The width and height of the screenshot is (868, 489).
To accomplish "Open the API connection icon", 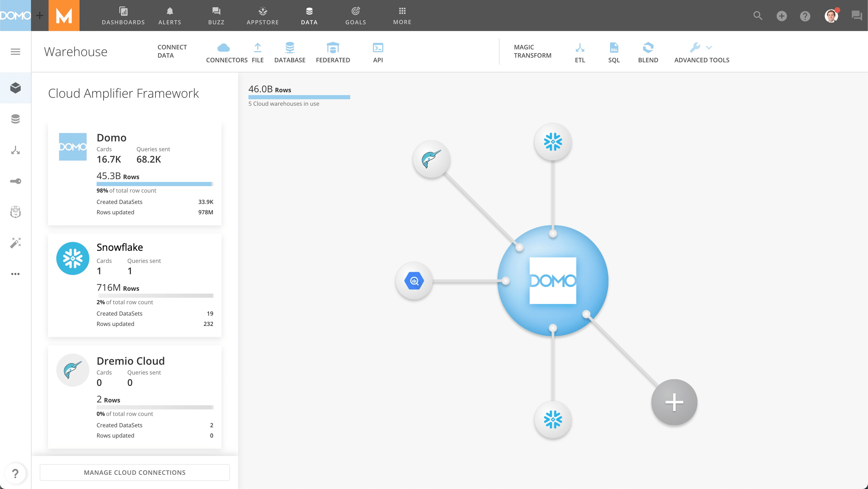I will [x=378, y=48].
